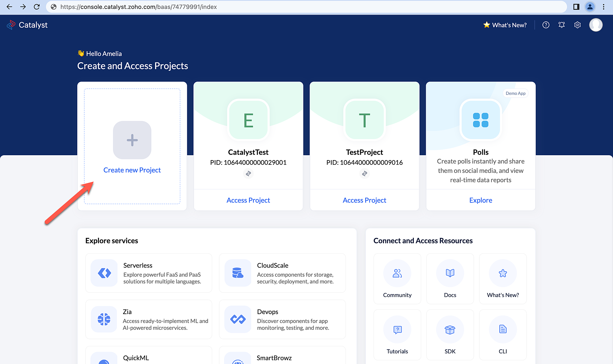
Task: Open the What's New star icon
Action: pyautogui.click(x=485, y=25)
